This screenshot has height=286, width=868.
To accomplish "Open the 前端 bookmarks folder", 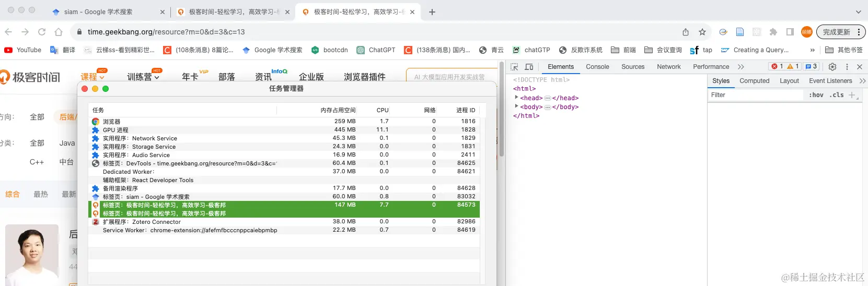I will click(623, 50).
